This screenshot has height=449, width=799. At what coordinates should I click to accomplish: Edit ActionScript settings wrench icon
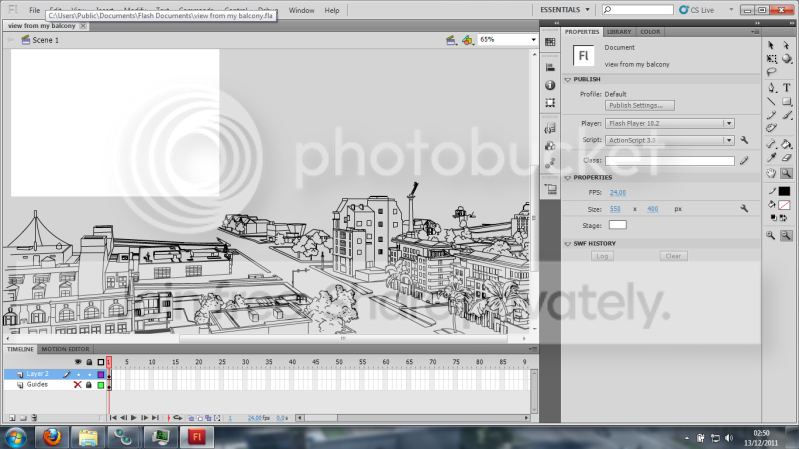(x=744, y=140)
